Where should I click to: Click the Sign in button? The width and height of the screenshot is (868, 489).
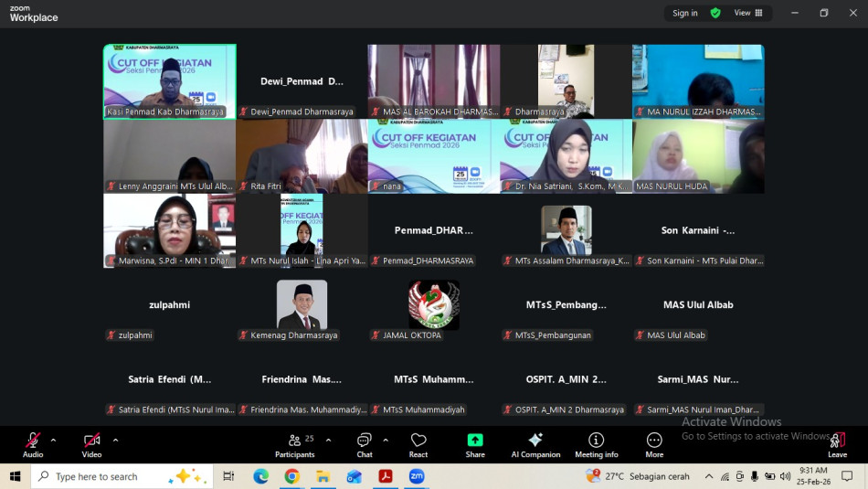coord(684,13)
